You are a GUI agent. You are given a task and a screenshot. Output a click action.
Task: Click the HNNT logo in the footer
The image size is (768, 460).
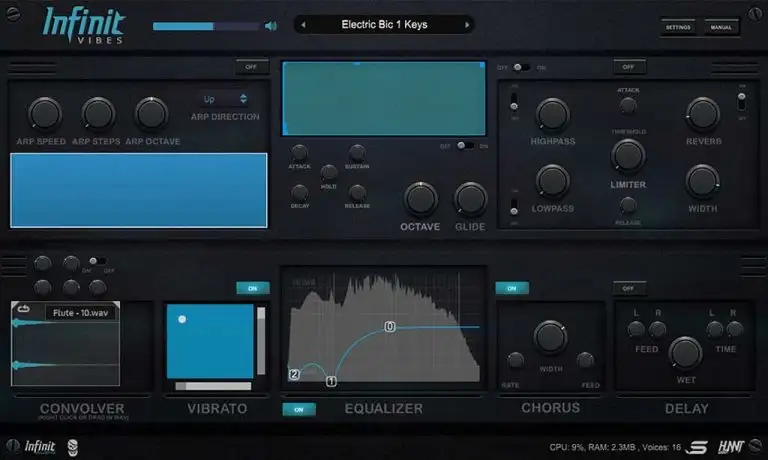(731, 446)
